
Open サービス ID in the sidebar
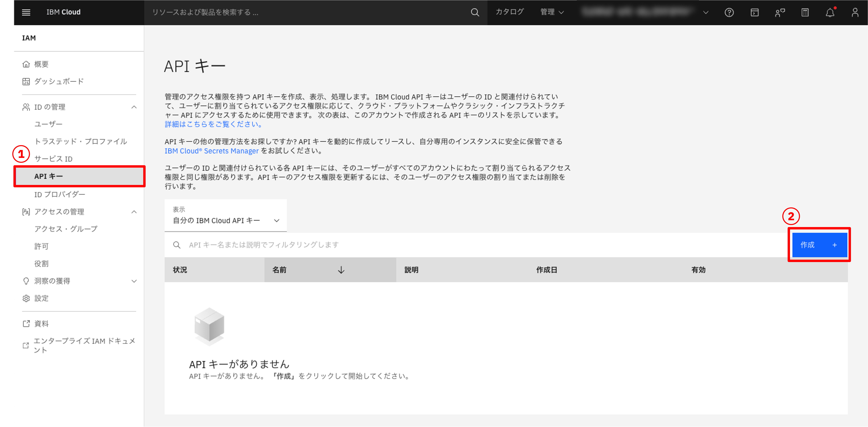point(53,159)
